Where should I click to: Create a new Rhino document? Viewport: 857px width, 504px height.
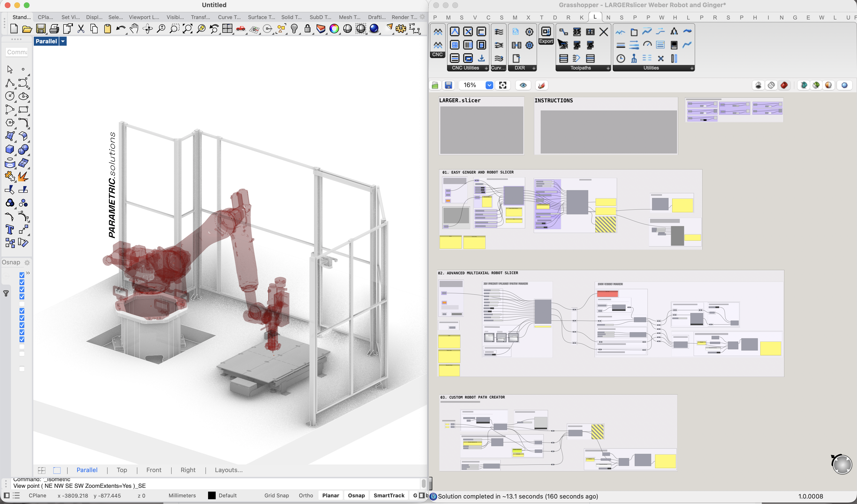(14, 29)
